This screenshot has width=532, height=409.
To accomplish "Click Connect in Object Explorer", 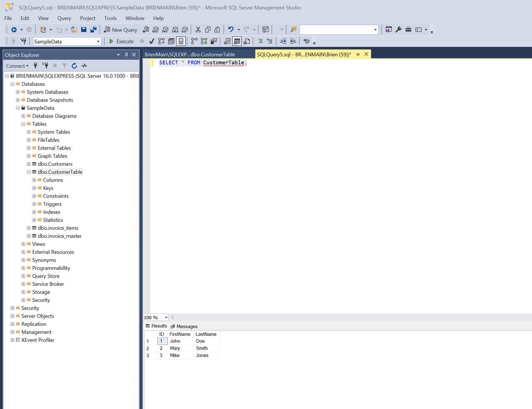I will (15, 66).
